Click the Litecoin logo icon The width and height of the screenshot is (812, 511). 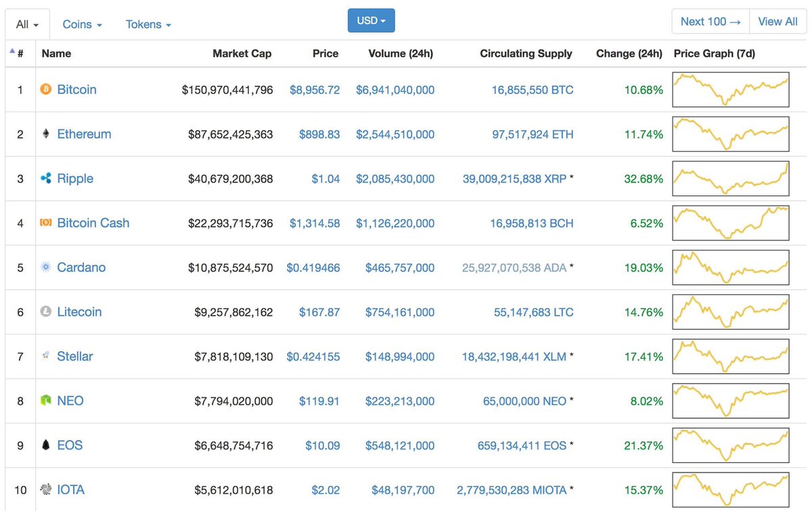point(46,312)
